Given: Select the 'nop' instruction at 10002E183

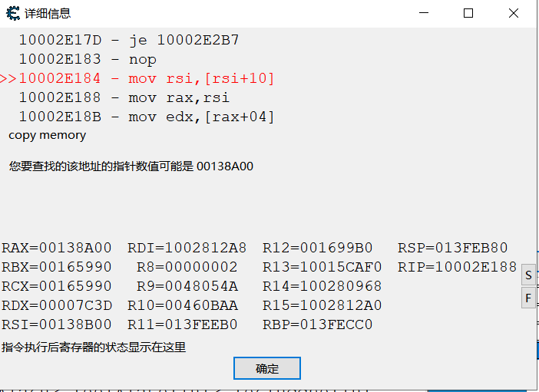Looking at the screenshot, I should 88,59.
